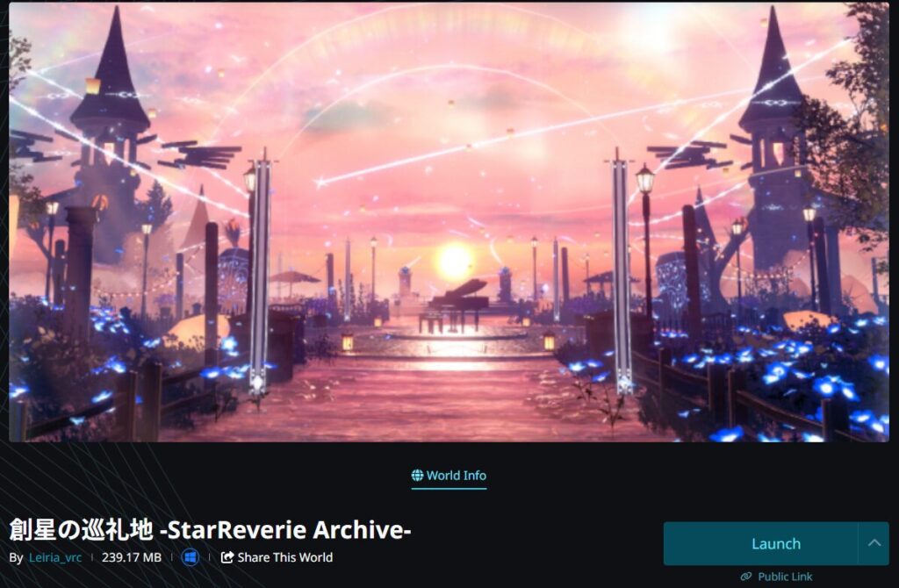Image resolution: width=899 pixels, height=588 pixels.
Task: Click the chain icon beside Public Link
Action: pyautogui.click(x=746, y=576)
